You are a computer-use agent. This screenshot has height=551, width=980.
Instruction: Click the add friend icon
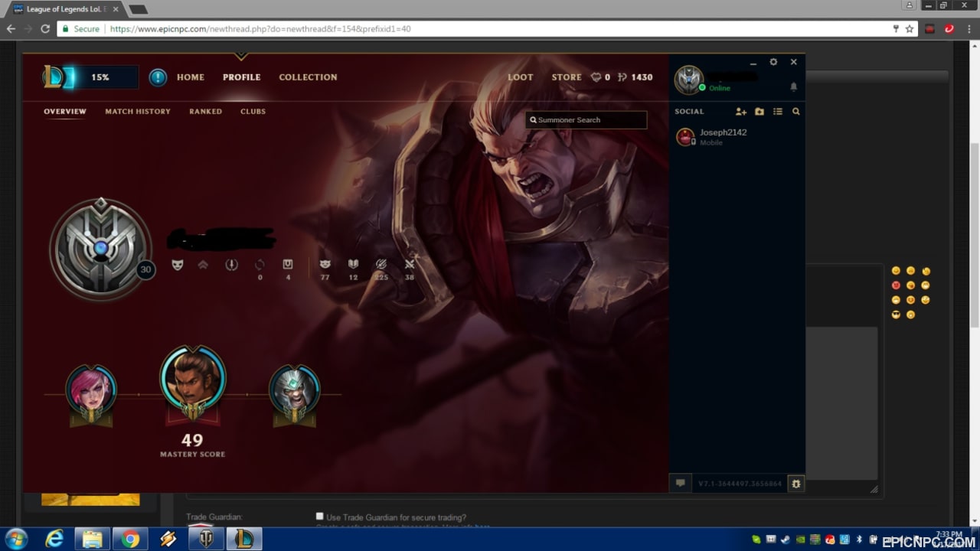pyautogui.click(x=740, y=112)
